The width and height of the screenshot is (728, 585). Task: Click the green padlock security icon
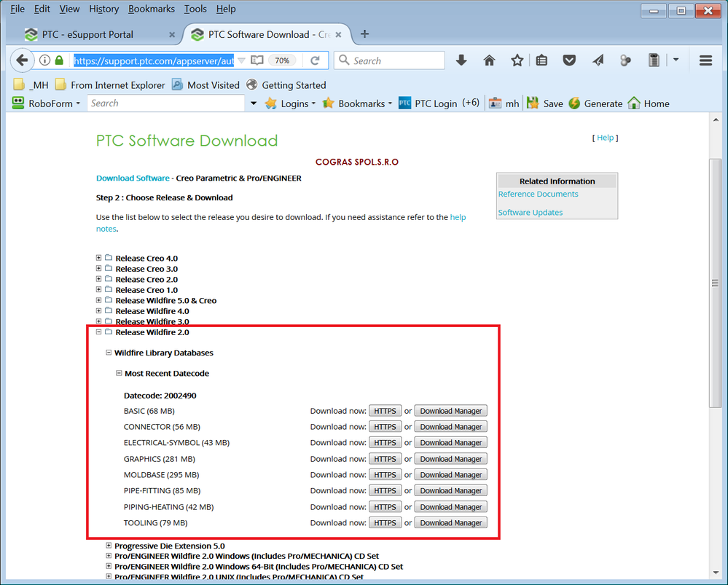tap(59, 60)
